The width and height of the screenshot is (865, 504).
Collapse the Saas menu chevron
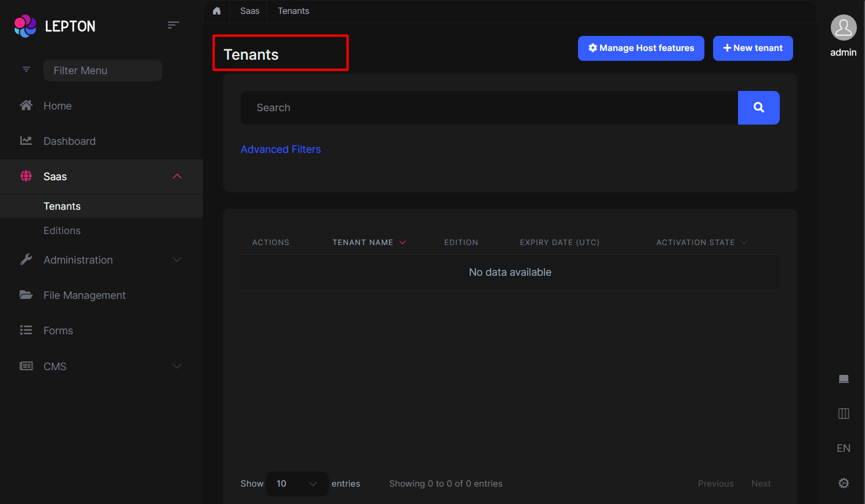(177, 176)
